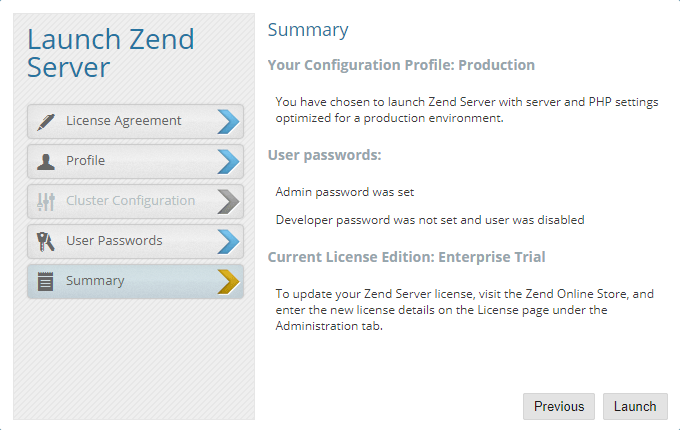The image size is (680, 430).
Task: Click the sliders icon beside Cluster Configuration
Action: tap(46, 202)
